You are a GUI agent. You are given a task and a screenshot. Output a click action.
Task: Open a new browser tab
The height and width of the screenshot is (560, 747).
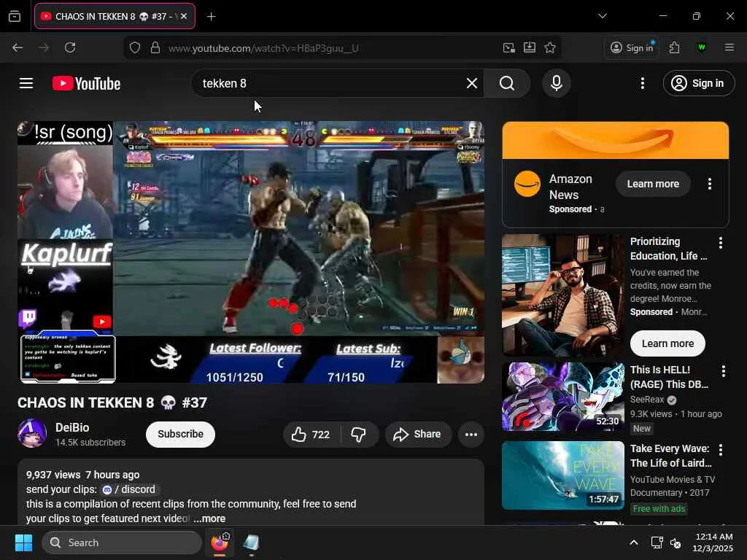[x=211, y=17]
